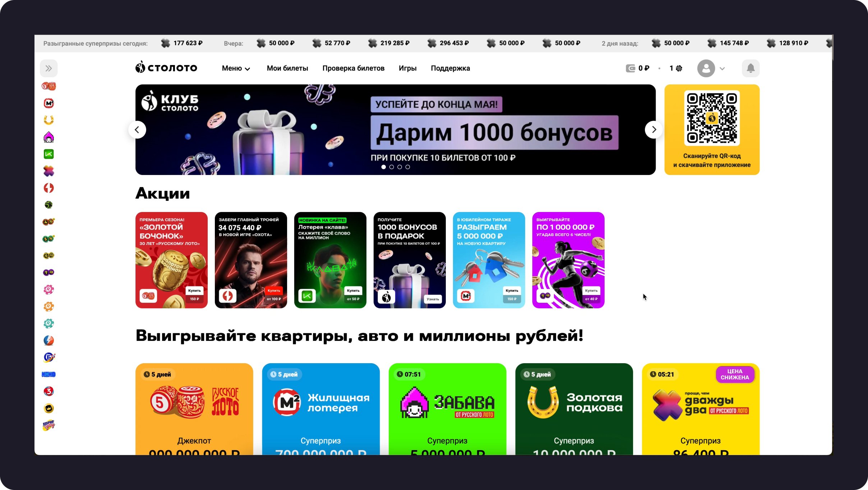This screenshot has width=868, height=490.
Task: Open Мои билеты menu item
Action: (x=287, y=68)
